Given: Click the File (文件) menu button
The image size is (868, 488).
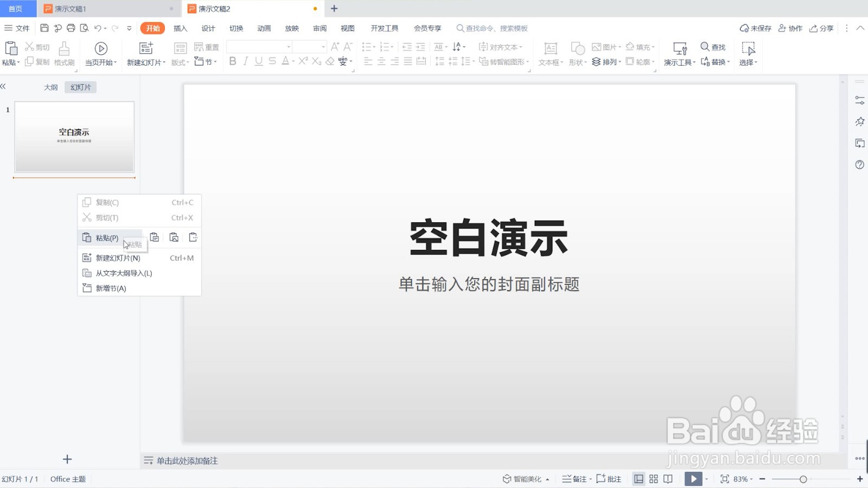Looking at the screenshot, I should click(x=17, y=28).
